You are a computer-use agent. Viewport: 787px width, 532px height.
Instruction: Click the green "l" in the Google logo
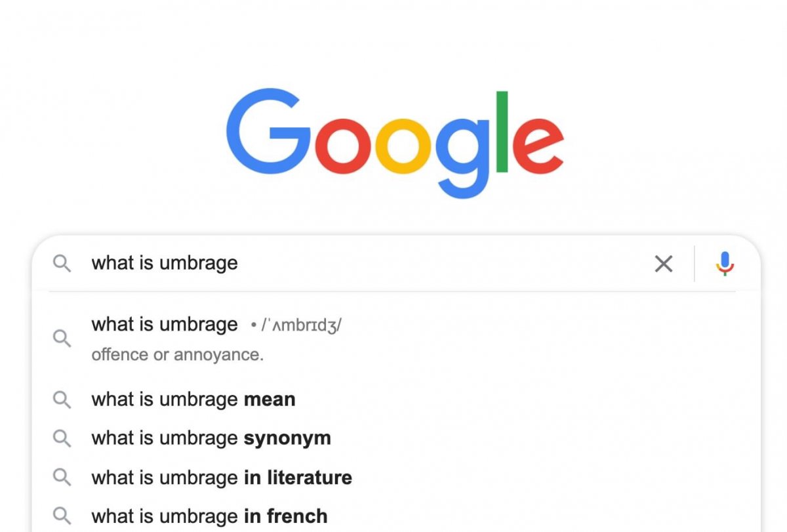(x=502, y=131)
